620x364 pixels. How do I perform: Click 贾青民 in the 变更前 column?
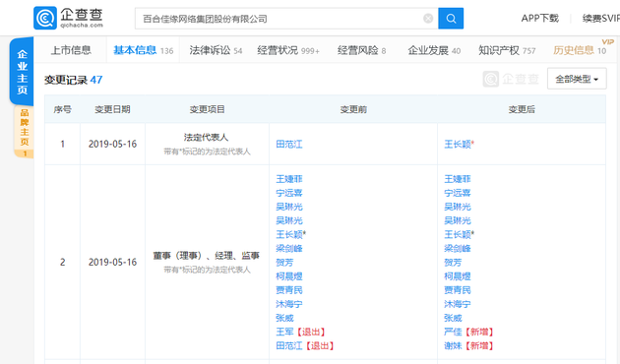click(x=289, y=290)
